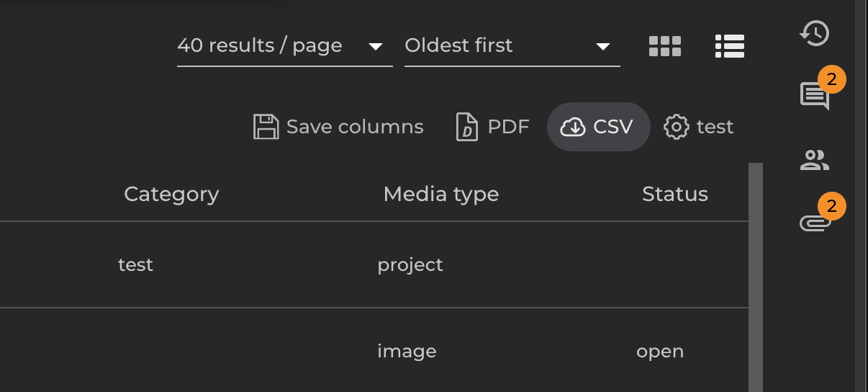The width and height of the screenshot is (868, 392).
Task: Click the CSV cloud download icon
Action: 573,127
